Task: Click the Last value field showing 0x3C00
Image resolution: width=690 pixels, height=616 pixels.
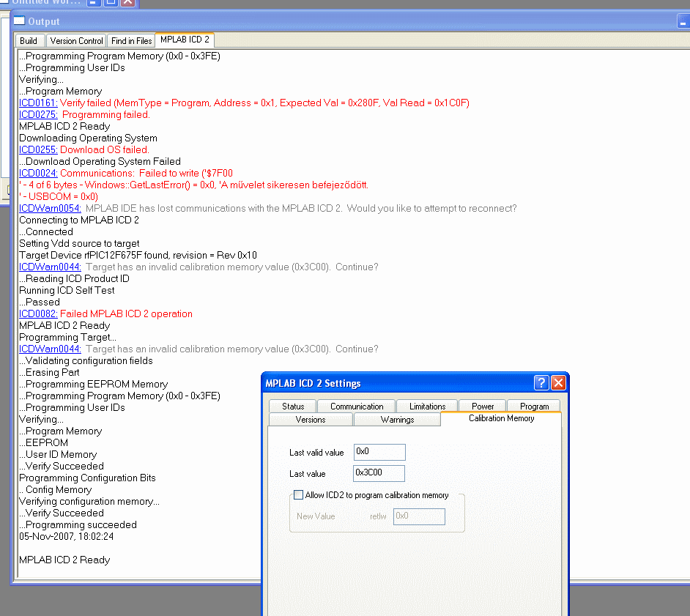Action: tap(379, 473)
